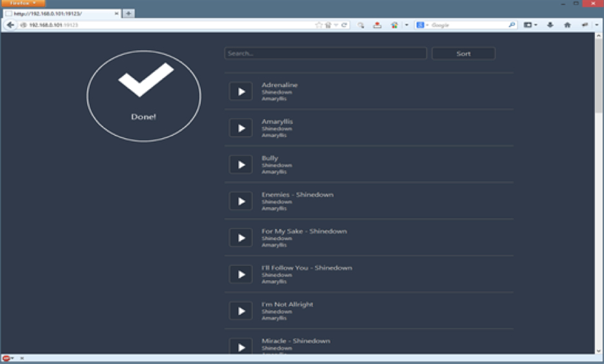Select the Bully song title
The height and width of the screenshot is (364, 604).
click(x=270, y=158)
